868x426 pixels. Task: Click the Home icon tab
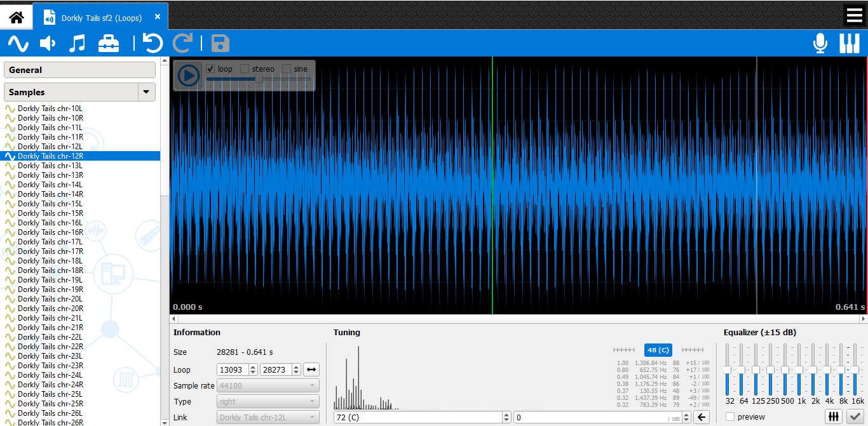16,17
